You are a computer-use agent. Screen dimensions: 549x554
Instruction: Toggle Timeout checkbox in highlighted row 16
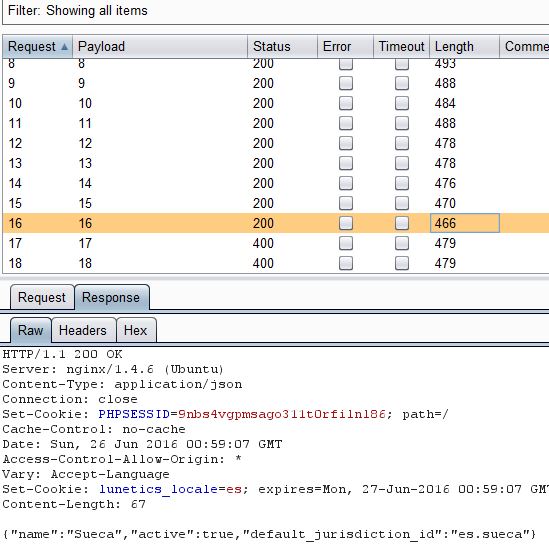coord(402,223)
